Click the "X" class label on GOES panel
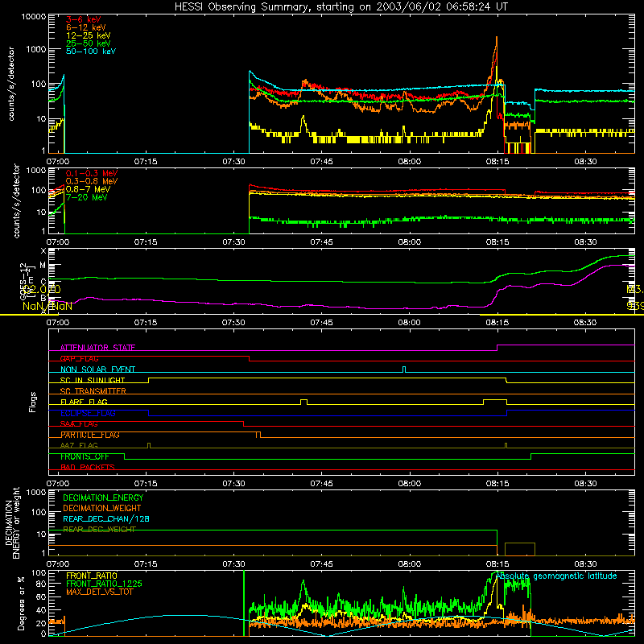Image resolution: width=644 pixels, height=644 pixels. pos(43,251)
